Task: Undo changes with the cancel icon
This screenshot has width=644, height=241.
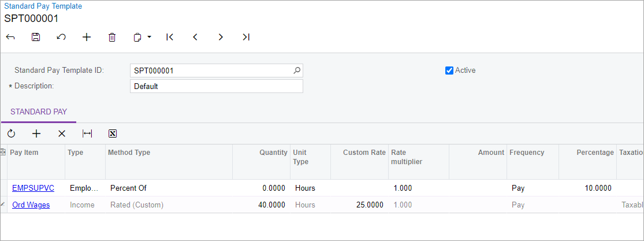Action: 61,37
